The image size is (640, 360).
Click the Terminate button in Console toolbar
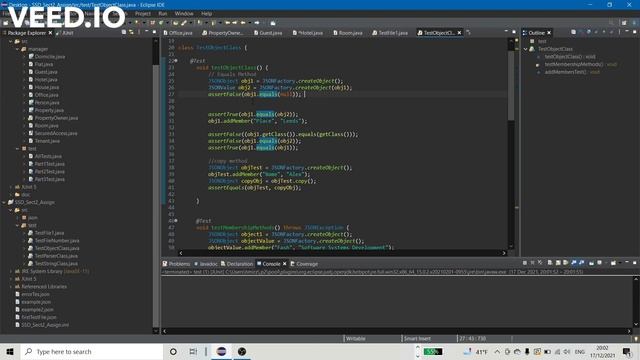(525, 263)
